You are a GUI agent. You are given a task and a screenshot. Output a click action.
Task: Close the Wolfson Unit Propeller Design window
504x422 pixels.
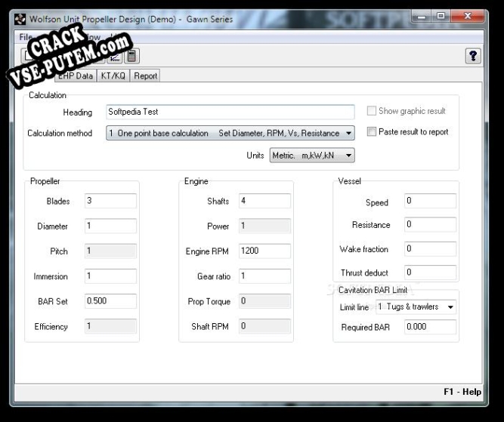468,16
